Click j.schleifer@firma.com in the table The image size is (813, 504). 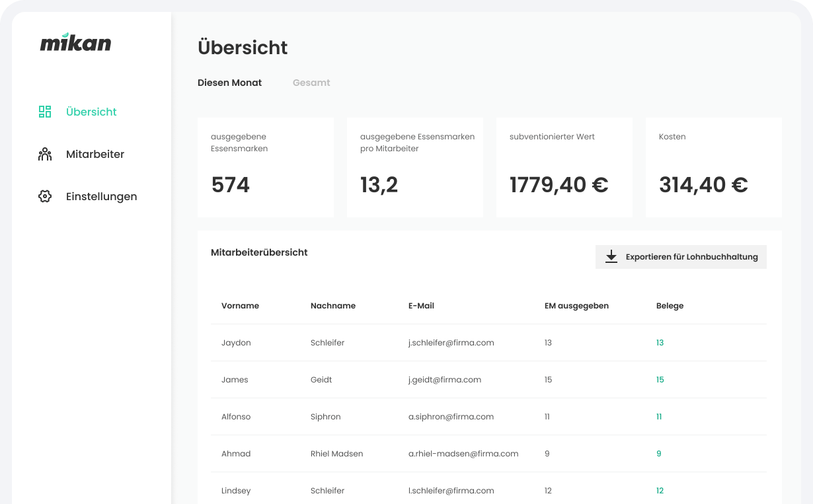[451, 343]
